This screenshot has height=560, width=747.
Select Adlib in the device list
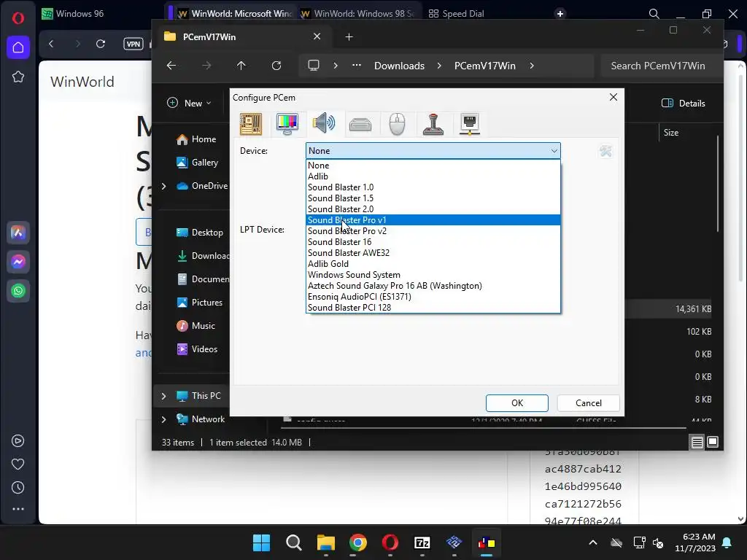(433, 176)
